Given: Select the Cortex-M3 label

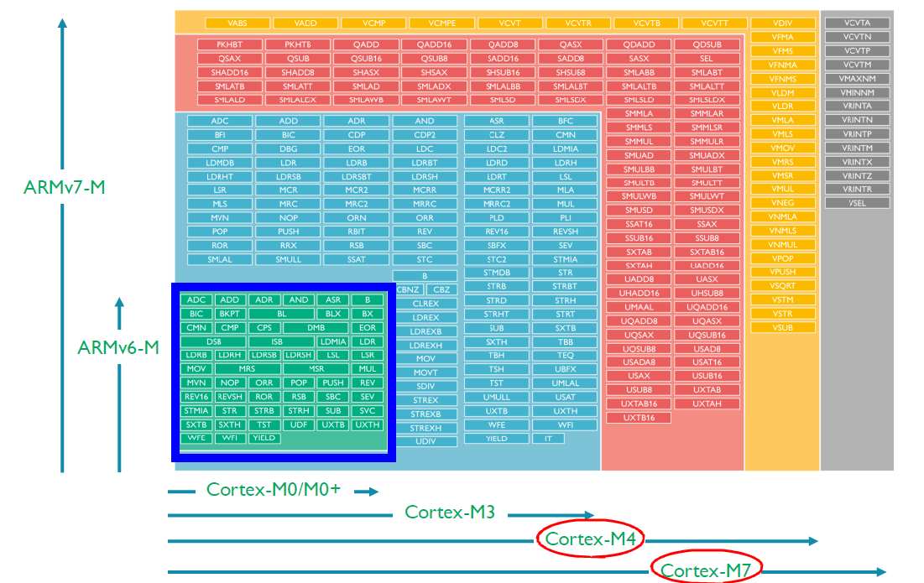Looking at the screenshot, I should (450, 513).
